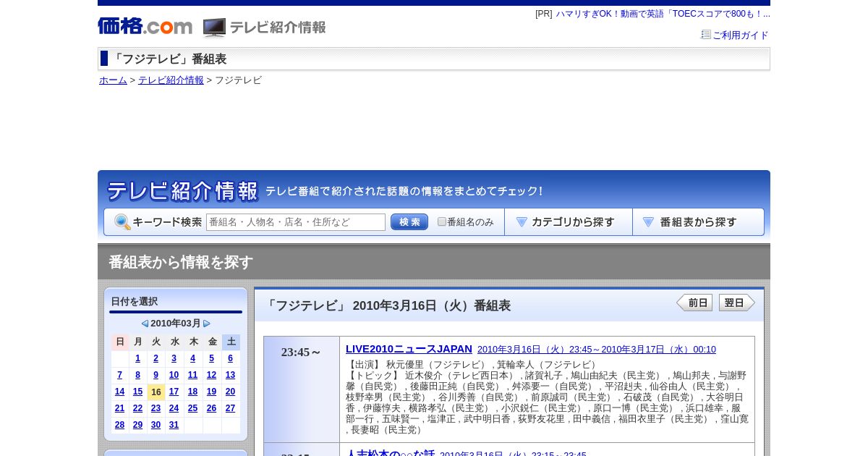Select March 8 in calendar
Image resolution: width=868 pixels, height=456 pixels.
click(x=138, y=375)
